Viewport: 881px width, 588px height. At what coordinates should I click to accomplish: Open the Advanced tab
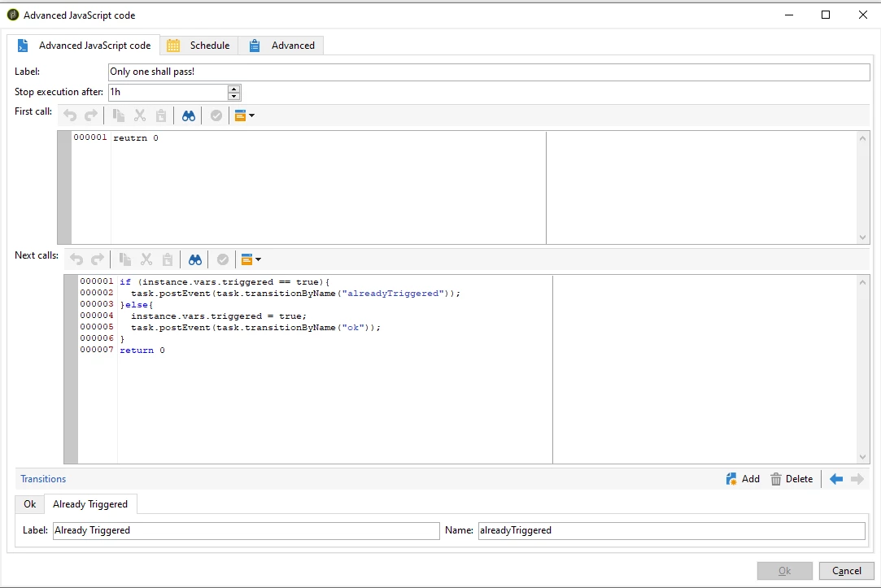(x=281, y=46)
